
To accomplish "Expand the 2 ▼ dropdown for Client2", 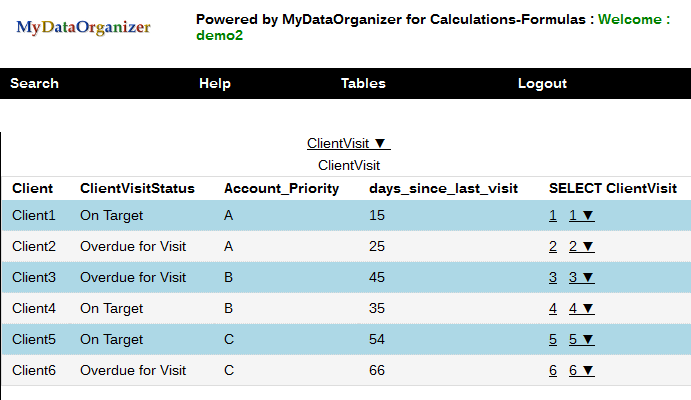I will [581, 246].
